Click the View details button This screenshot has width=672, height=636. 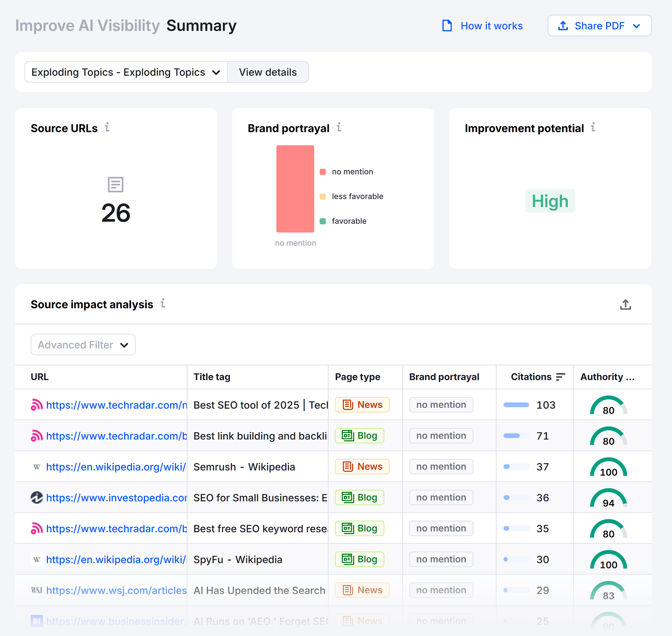(x=268, y=72)
